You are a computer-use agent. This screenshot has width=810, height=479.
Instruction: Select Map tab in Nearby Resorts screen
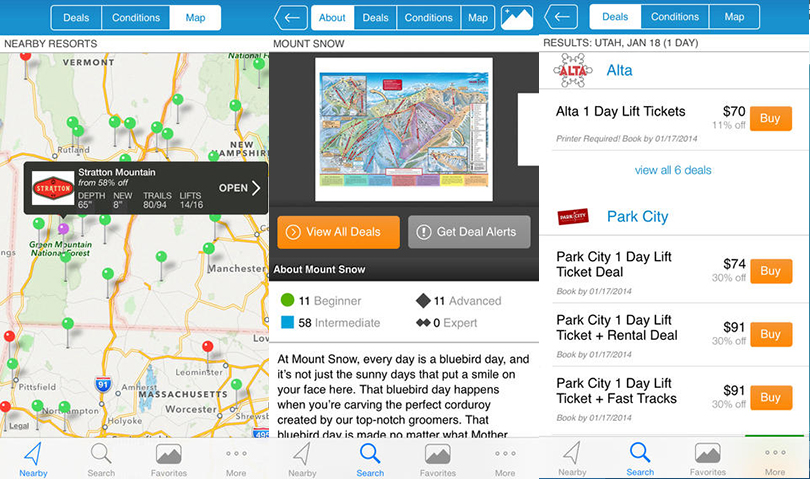click(195, 18)
